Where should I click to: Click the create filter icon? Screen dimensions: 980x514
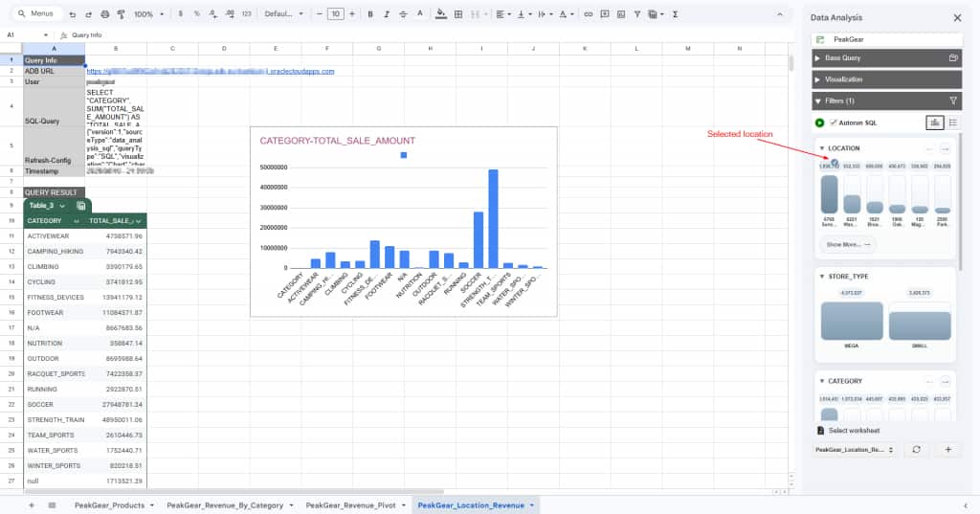636,13
